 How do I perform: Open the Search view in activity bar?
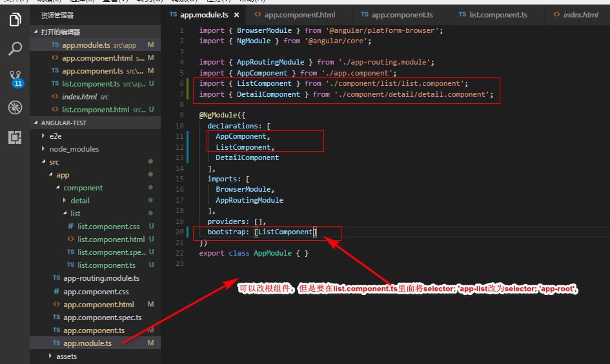[x=15, y=49]
